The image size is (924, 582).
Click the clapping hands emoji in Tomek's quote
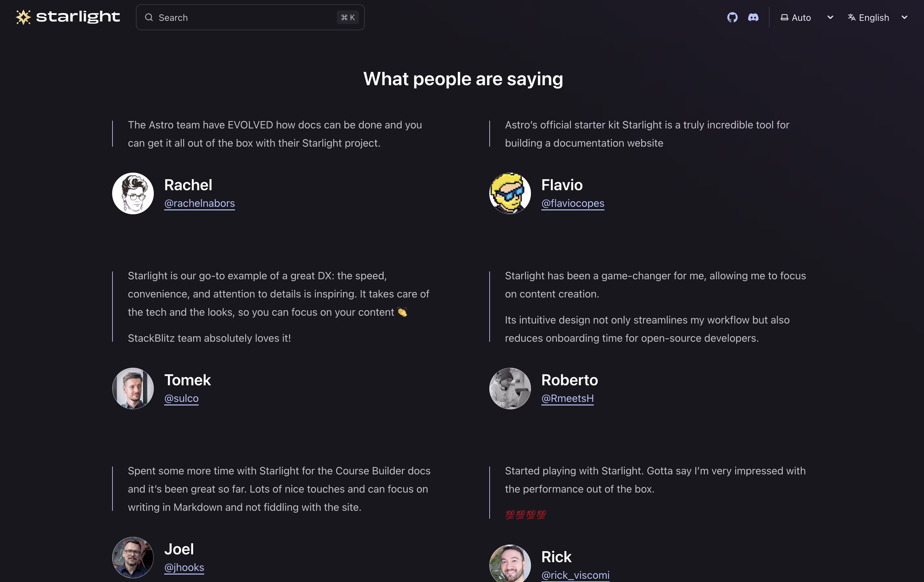(403, 312)
